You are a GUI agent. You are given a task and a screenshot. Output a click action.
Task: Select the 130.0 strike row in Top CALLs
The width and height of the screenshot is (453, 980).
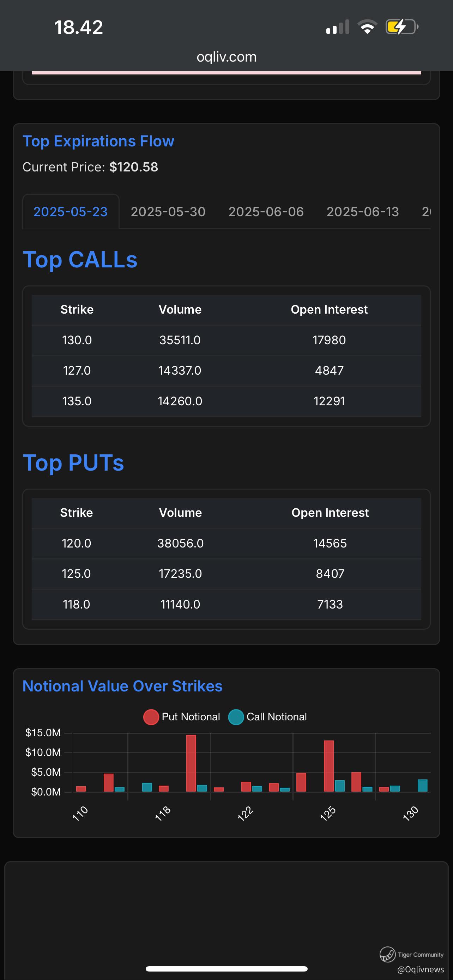point(226,340)
